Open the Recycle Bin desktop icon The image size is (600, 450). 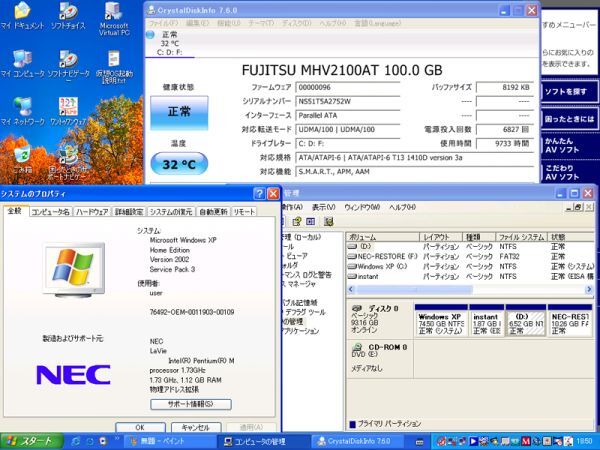22,159
